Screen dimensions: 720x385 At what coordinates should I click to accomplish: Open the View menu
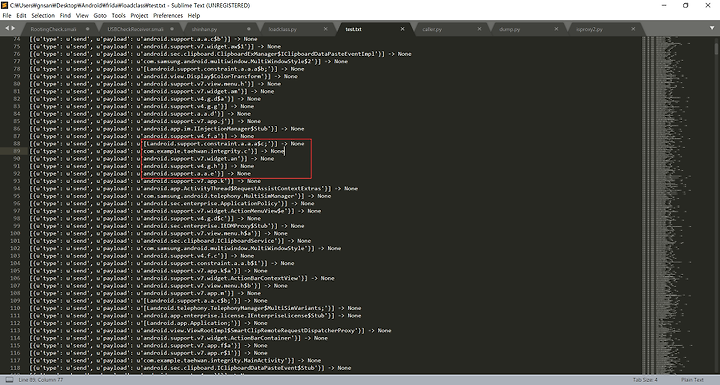[x=82, y=15]
